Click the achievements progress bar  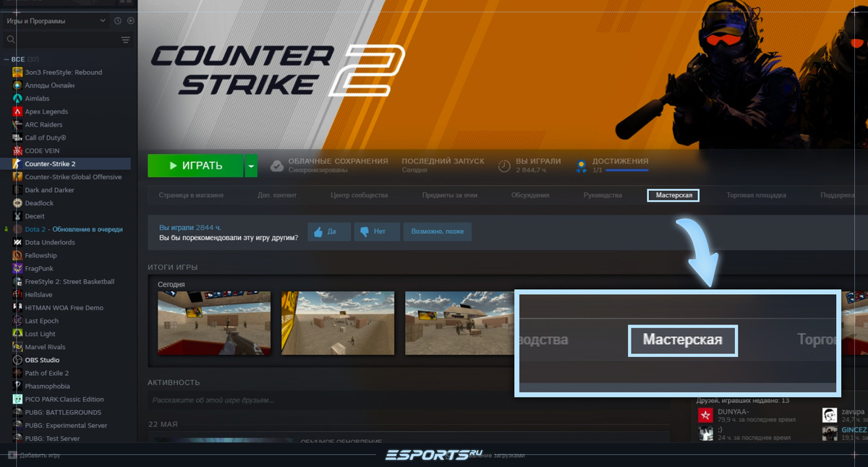627,171
